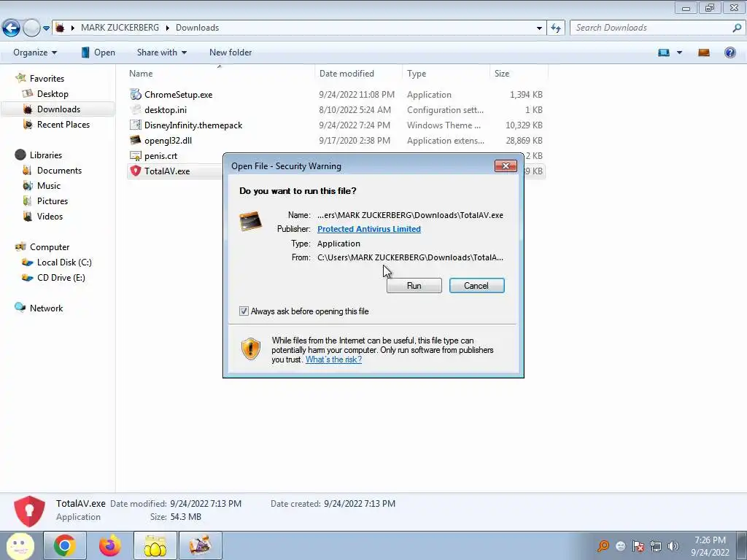Sort by the Size column header
Screen dimensions: 747x560
pos(519,74)
